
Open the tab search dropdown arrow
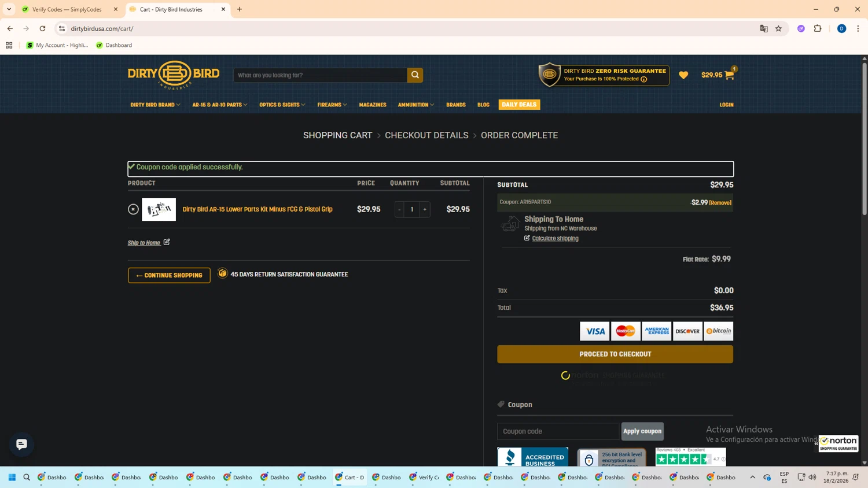tap(9, 9)
